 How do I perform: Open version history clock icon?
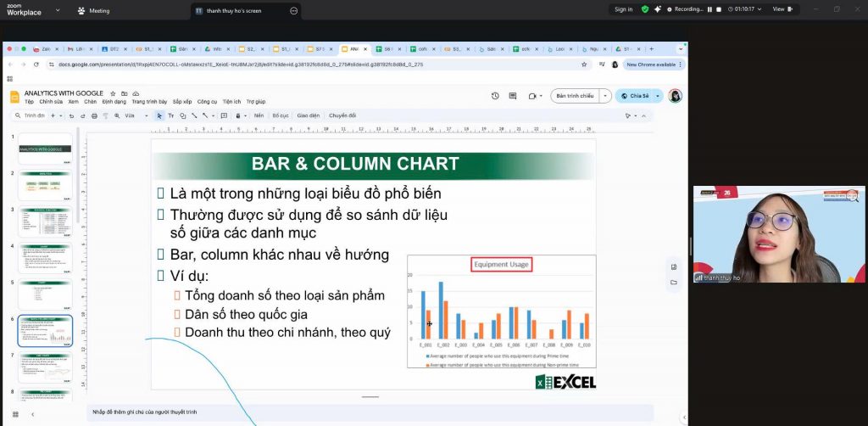[x=495, y=96]
